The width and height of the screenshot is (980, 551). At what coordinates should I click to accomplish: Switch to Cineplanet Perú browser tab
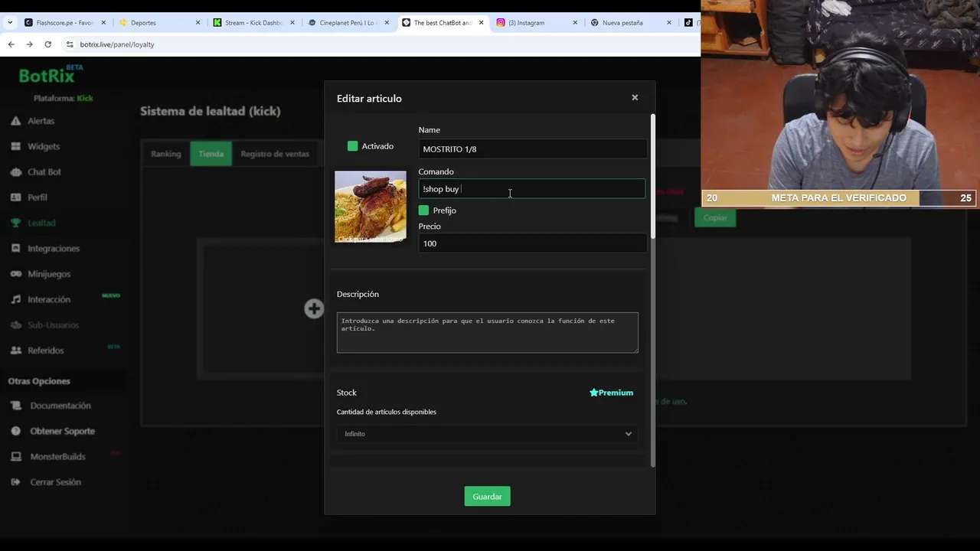(347, 23)
